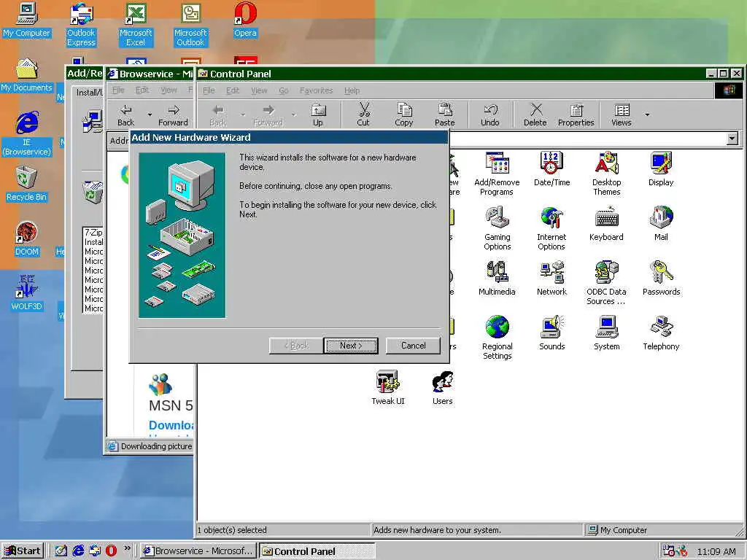Launch Opera from Quick Launch
The height and width of the screenshot is (560, 747).
coord(111,551)
